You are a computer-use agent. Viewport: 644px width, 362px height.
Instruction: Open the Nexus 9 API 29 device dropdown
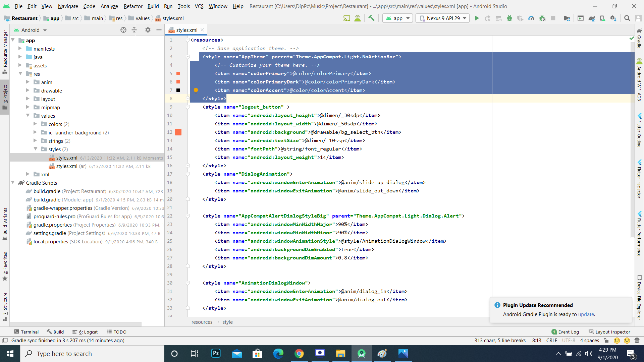(442, 18)
